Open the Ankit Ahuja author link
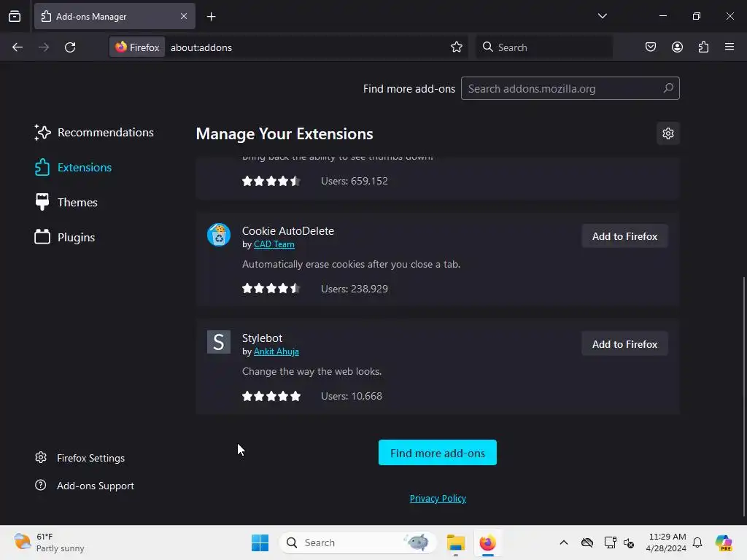The height and width of the screenshot is (560, 747). click(x=276, y=351)
